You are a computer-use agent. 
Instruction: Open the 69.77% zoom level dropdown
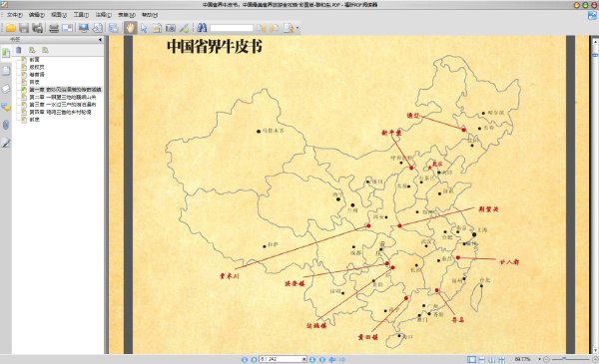point(540,359)
